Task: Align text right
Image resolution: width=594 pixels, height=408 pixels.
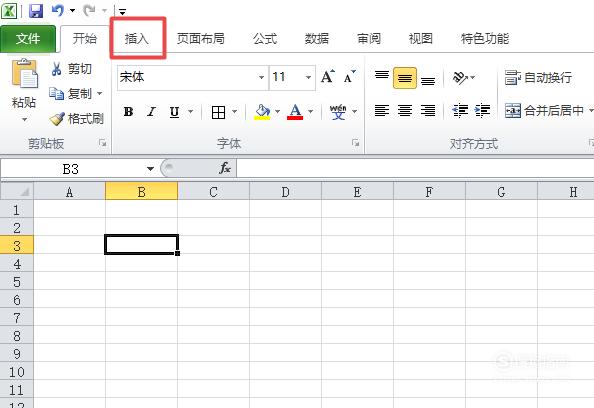Action: 428,111
